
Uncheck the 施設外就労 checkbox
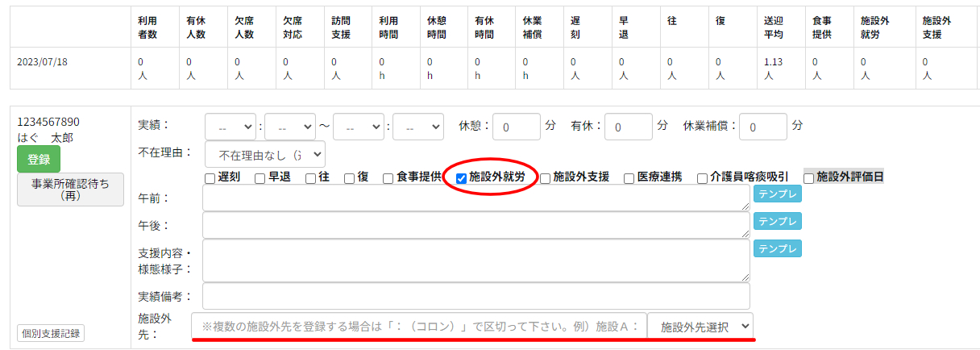[462, 178]
